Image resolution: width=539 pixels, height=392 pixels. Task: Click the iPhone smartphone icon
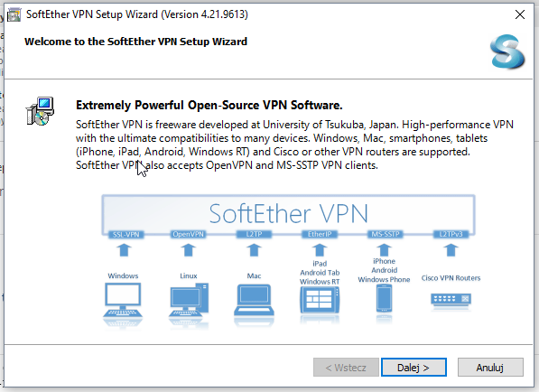tap(384, 298)
